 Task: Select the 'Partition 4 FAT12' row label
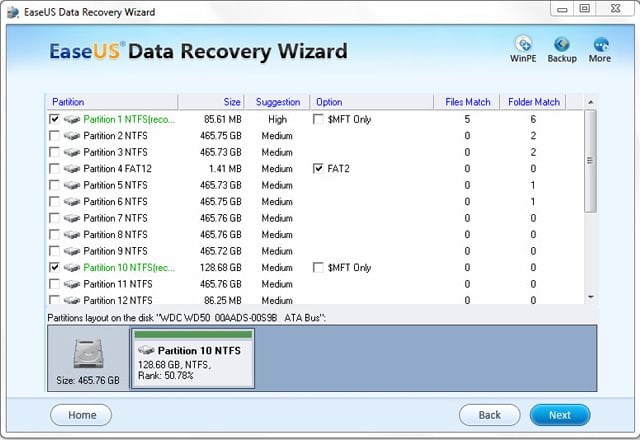[x=118, y=169]
